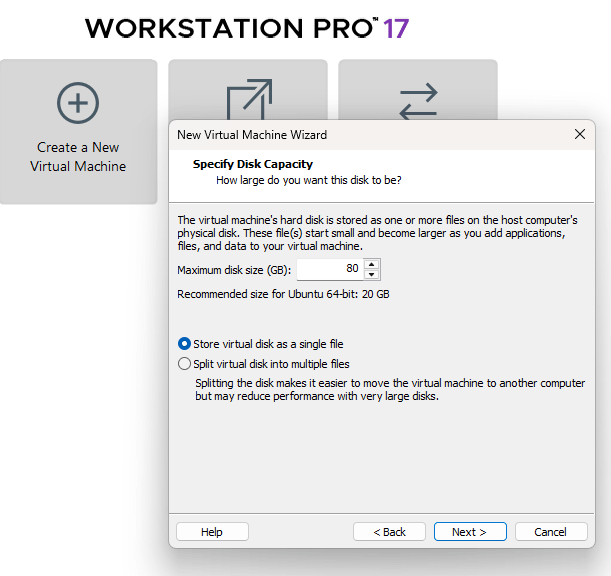Click 'How large do you want this disk to be?'
Image resolution: width=611 pixels, height=576 pixels.
(x=309, y=180)
